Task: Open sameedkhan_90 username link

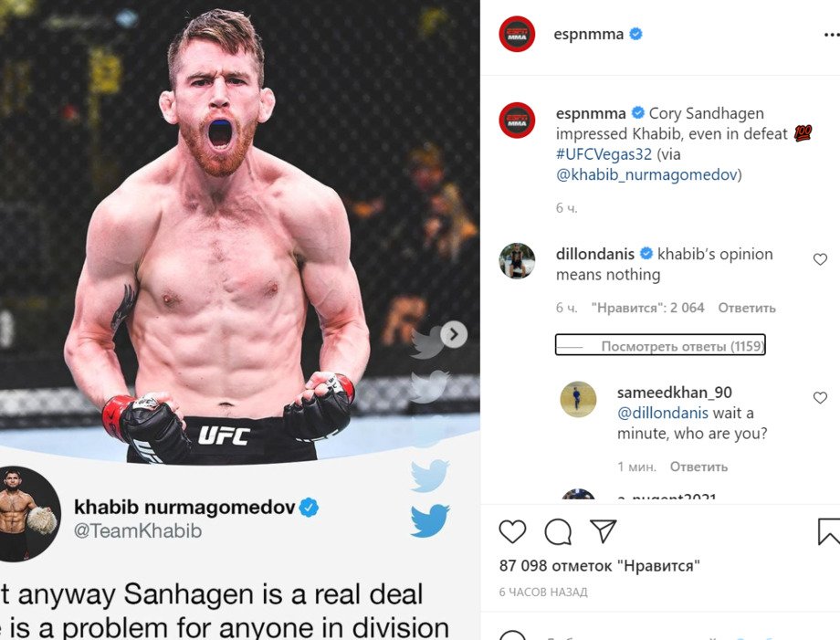Action: tap(674, 393)
